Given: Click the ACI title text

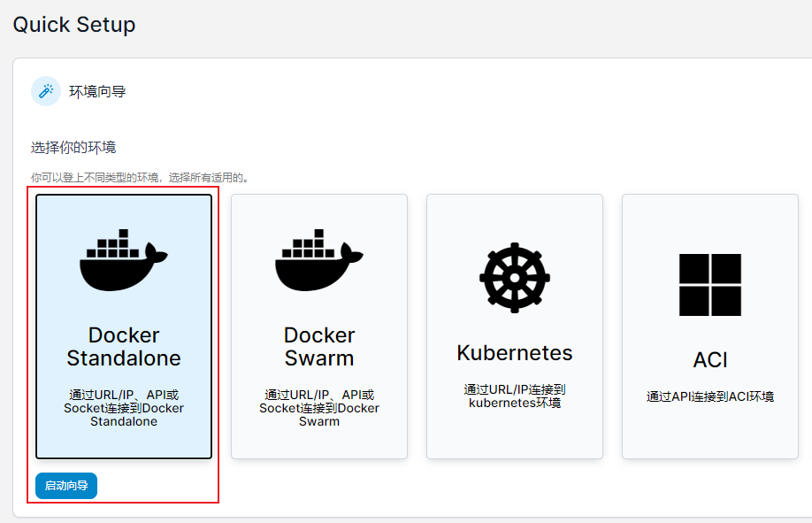Looking at the screenshot, I should [710, 359].
